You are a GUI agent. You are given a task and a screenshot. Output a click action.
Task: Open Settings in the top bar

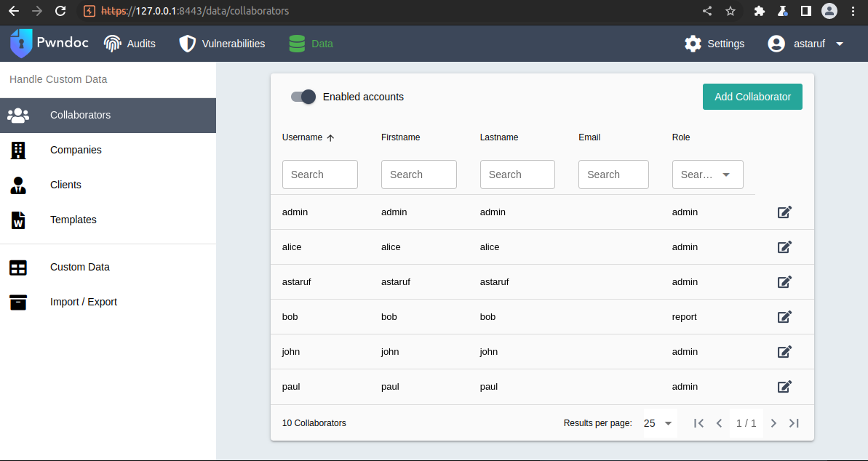(x=714, y=44)
